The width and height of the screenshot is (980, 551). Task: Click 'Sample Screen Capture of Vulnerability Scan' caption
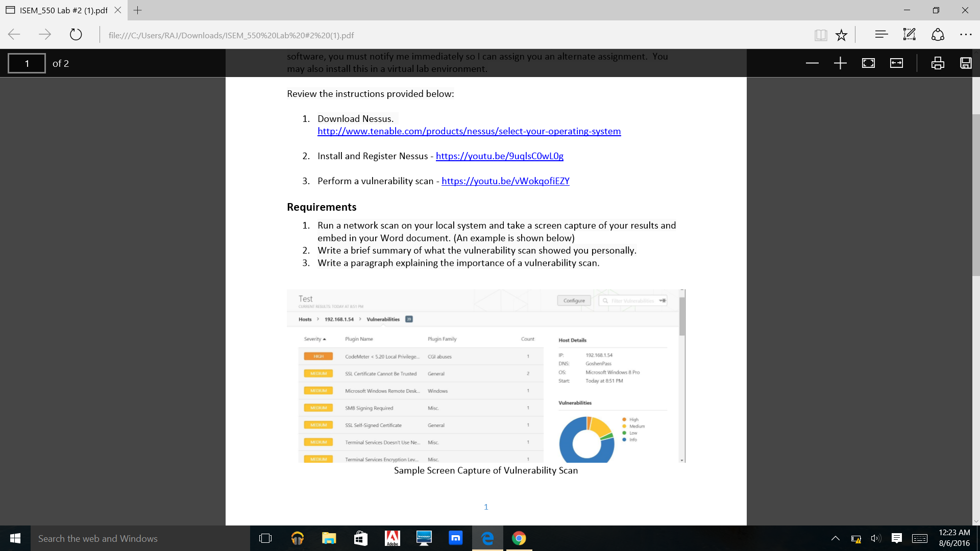tap(486, 470)
